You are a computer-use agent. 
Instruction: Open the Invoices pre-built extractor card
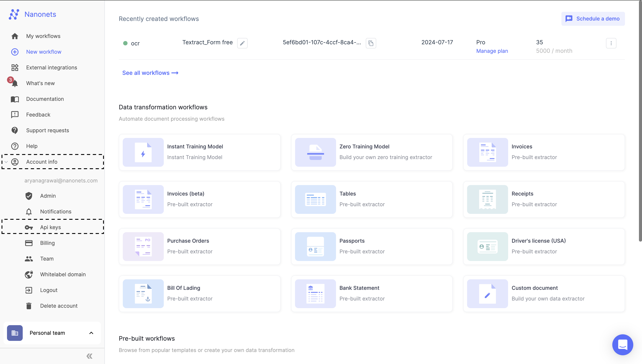point(544,153)
